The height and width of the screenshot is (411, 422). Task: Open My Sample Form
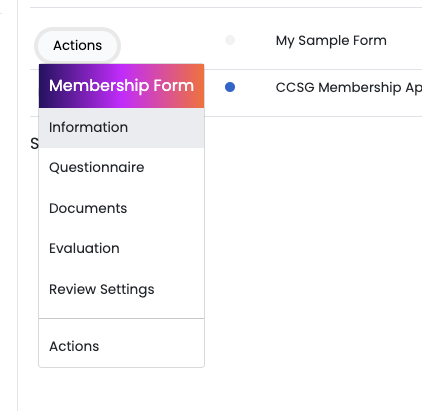331,41
